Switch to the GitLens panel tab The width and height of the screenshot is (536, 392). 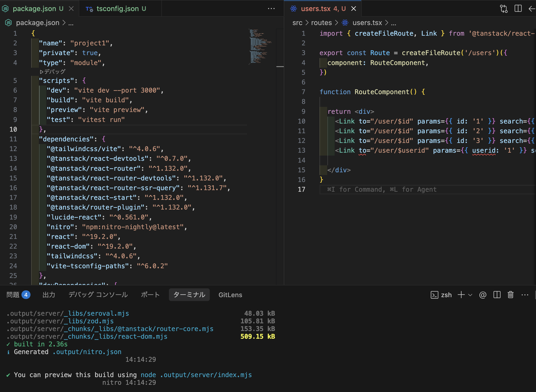[230, 295]
